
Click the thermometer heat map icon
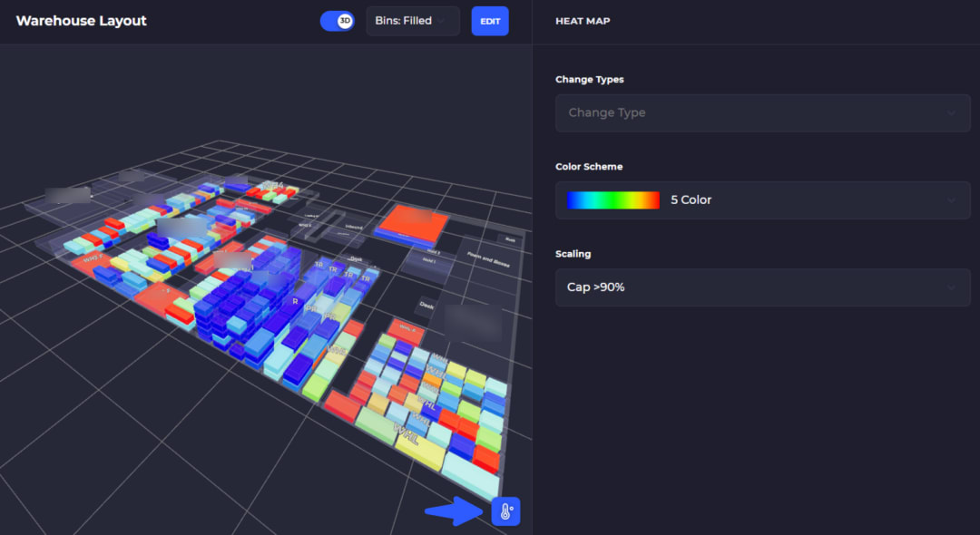(x=505, y=511)
